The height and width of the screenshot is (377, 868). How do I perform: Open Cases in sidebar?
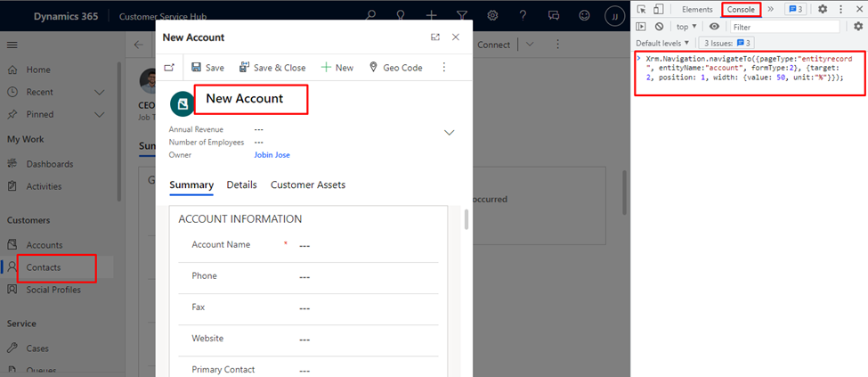[x=37, y=348]
